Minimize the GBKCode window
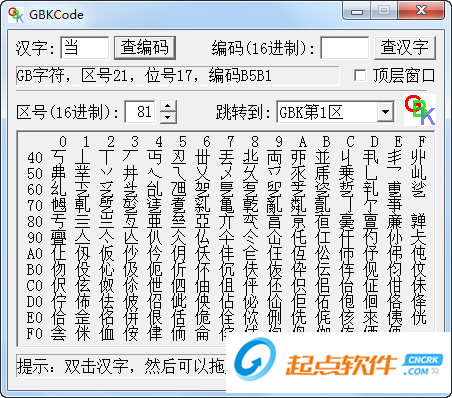452x398 pixels. coord(357,11)
